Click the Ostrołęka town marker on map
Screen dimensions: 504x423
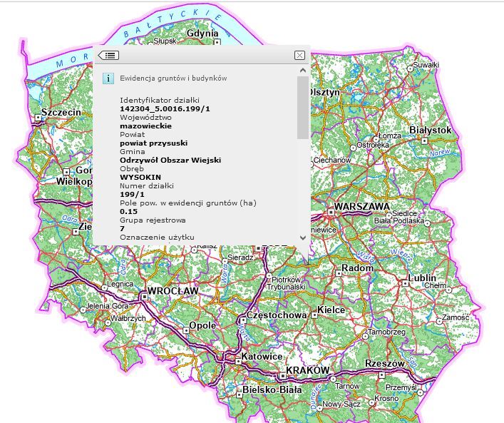[x=353, y=148]
